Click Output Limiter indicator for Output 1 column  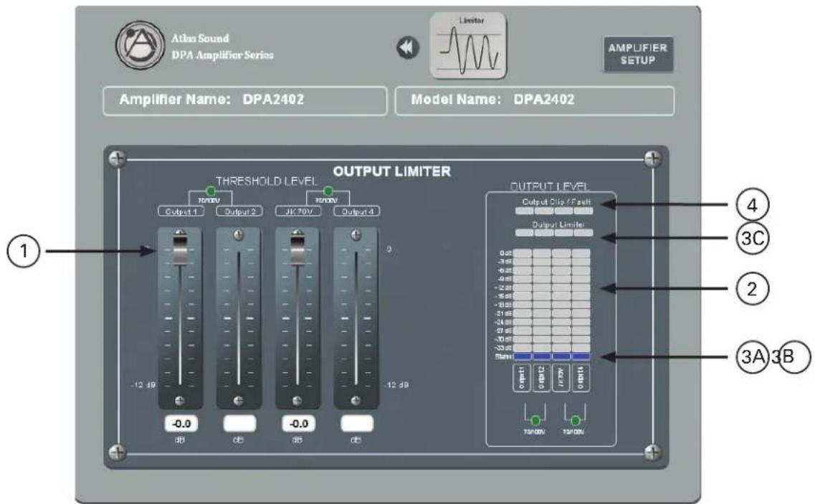click(524, 233)
